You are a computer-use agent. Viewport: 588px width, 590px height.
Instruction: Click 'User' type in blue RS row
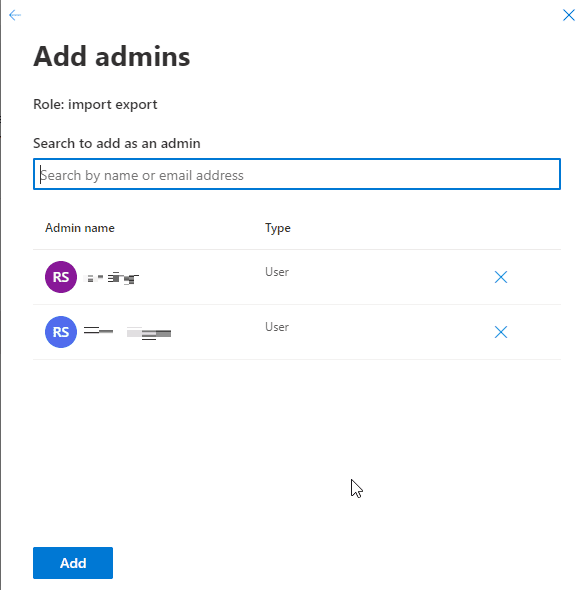coord(277,327)
